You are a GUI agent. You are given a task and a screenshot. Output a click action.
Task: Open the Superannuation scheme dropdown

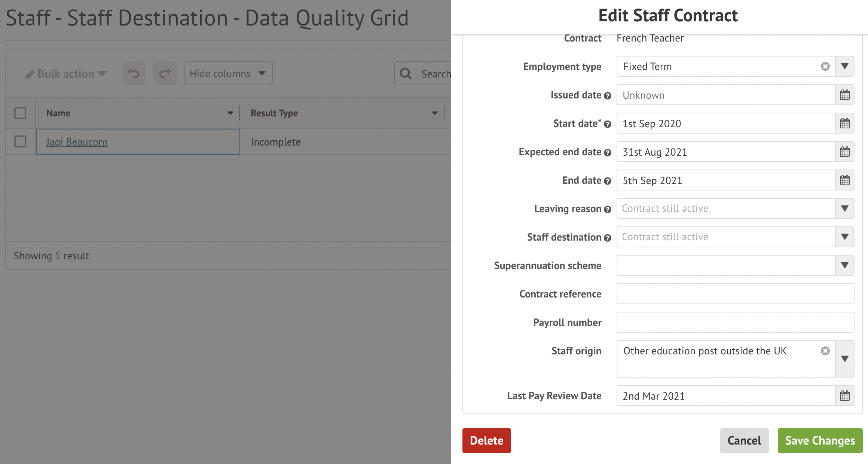pos(844,266)
